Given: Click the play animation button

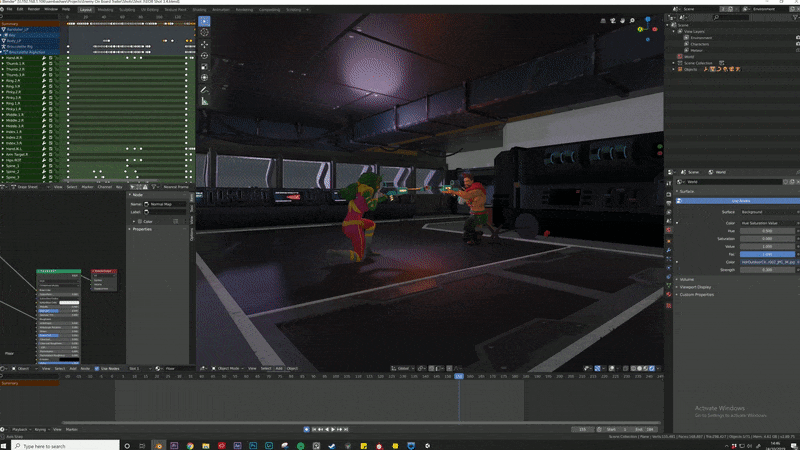Looking at the screenshot, I should [x=334, y=430].
